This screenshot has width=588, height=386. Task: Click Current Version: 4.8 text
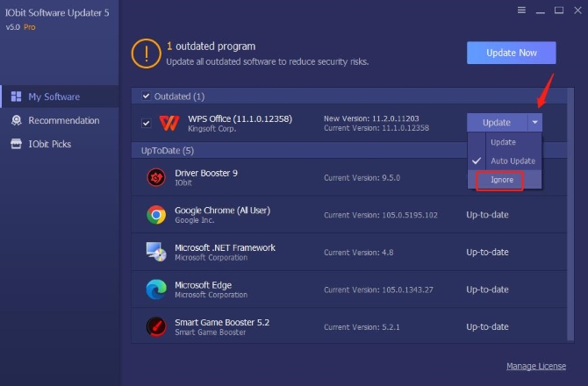pyautogui.click(x=358, y=253)
